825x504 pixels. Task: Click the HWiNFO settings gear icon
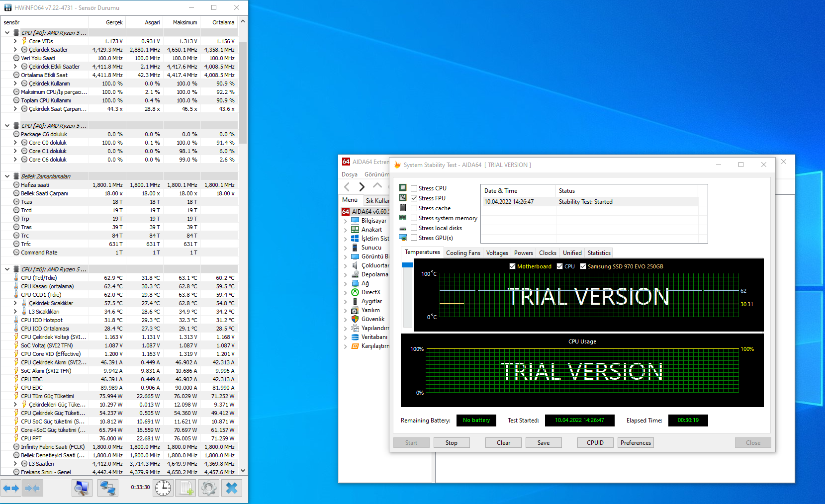(x=208, y=488)
